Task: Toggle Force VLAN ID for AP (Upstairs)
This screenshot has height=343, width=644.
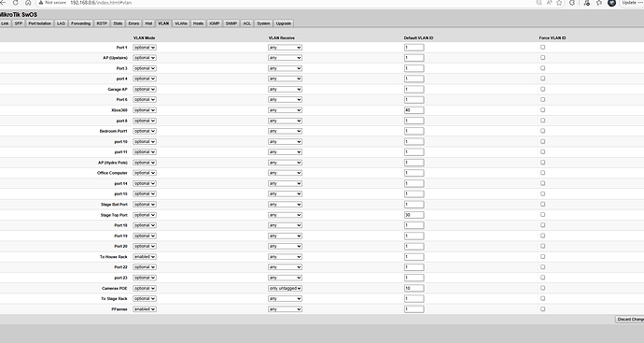Action: coord(542,58)
